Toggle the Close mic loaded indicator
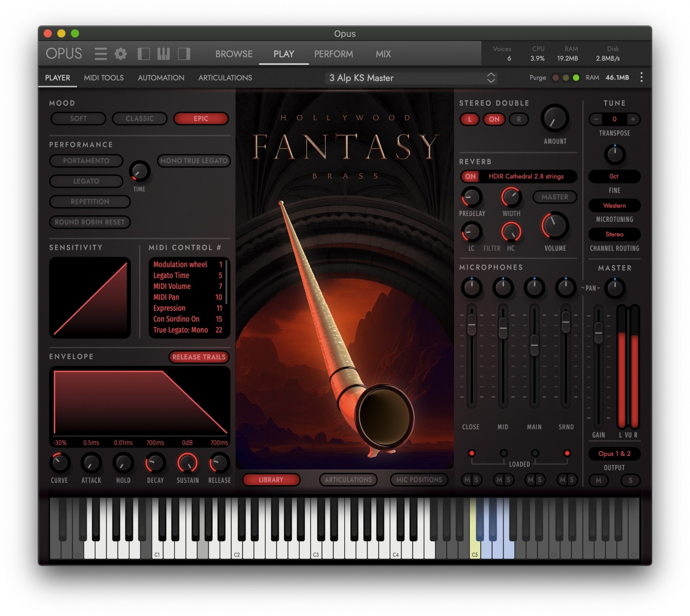 pos(472,453)
